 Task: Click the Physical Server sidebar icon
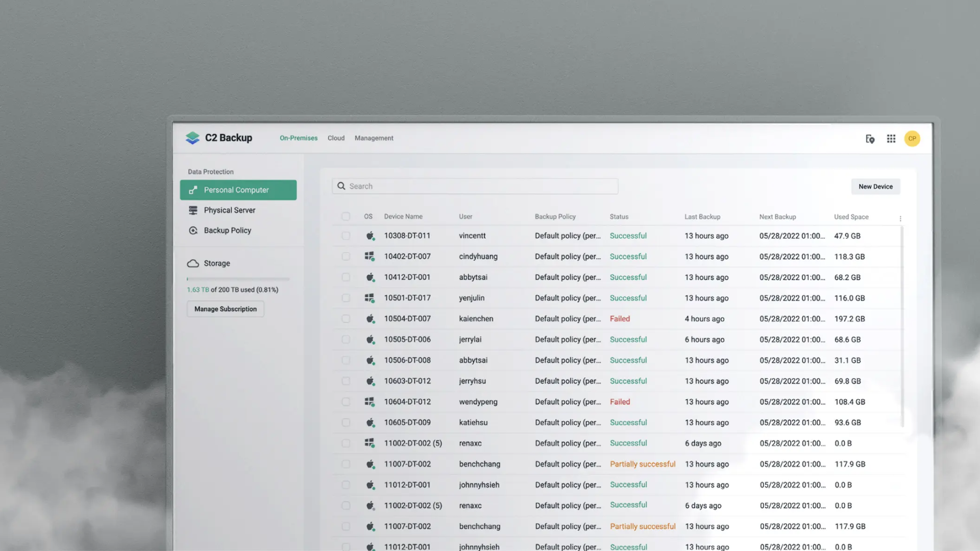pos(193,210)
